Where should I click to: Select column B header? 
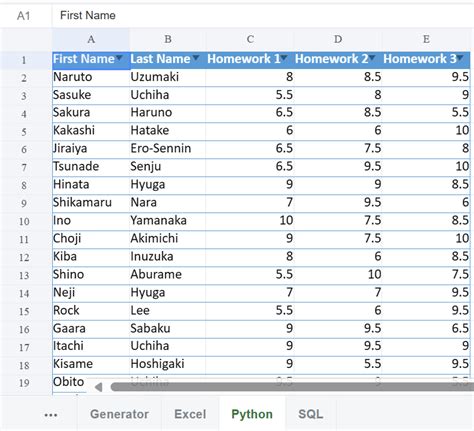(x=168, y=39)
